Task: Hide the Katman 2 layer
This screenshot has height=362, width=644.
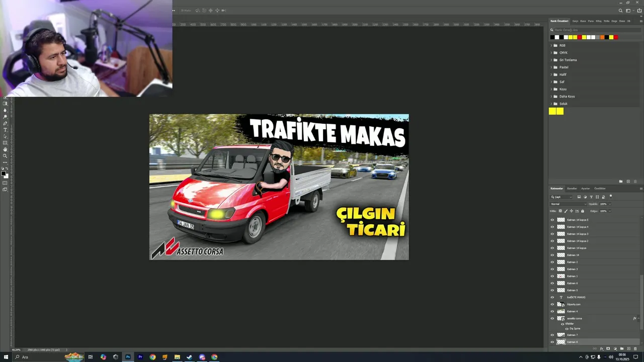Action: point(552,262)
